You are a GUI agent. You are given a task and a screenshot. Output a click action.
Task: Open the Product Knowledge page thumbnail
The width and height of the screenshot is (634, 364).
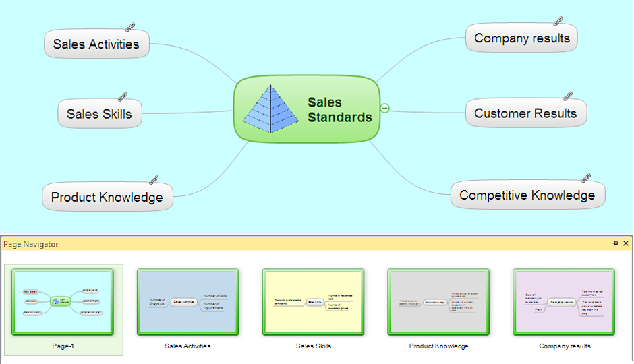pos(438,302)
